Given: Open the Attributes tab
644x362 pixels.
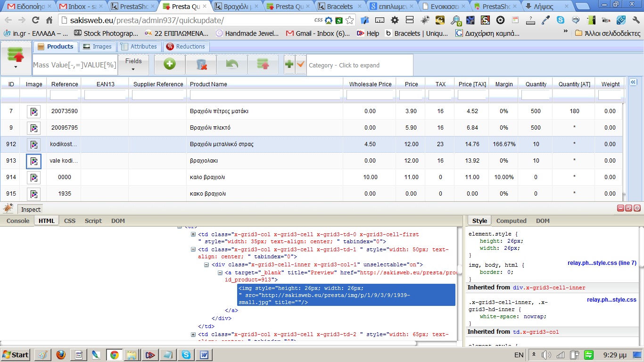Looking at the screenshot, I should [139, 47].
